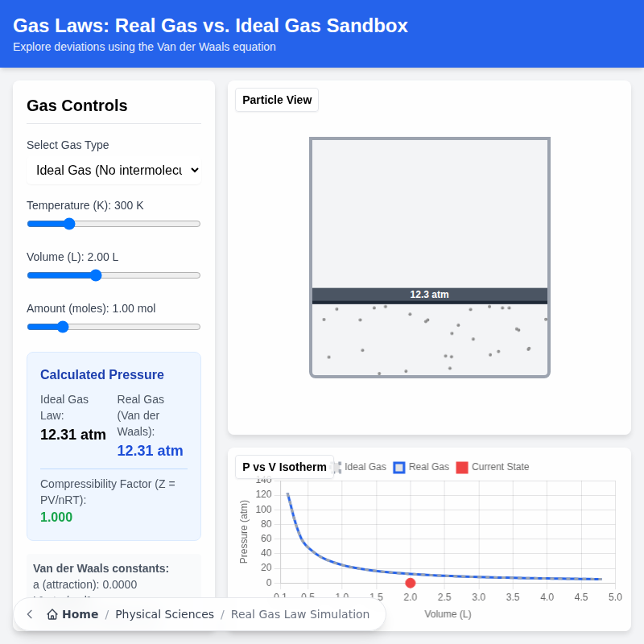Switch to the Particle View panel

click(276, 100)
